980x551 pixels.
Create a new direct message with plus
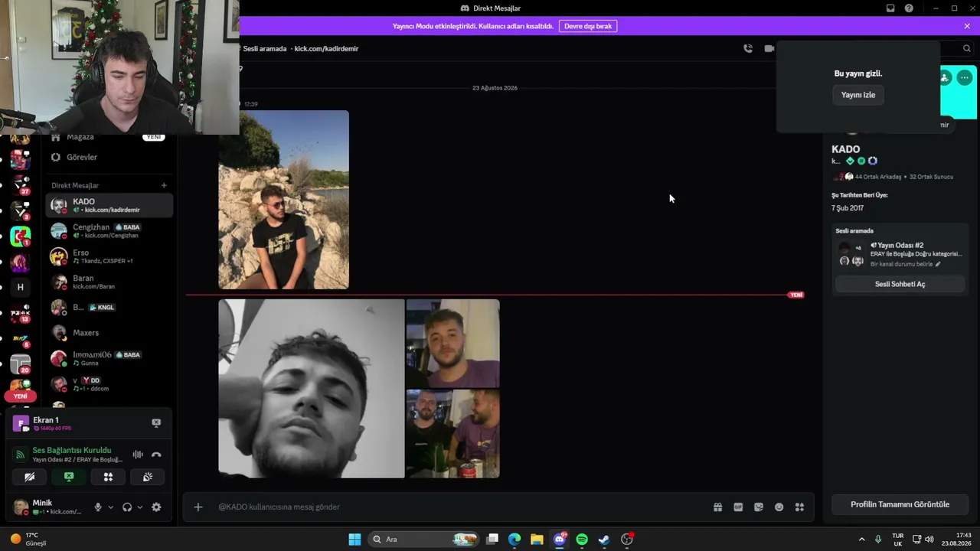(x=164, y=185)
